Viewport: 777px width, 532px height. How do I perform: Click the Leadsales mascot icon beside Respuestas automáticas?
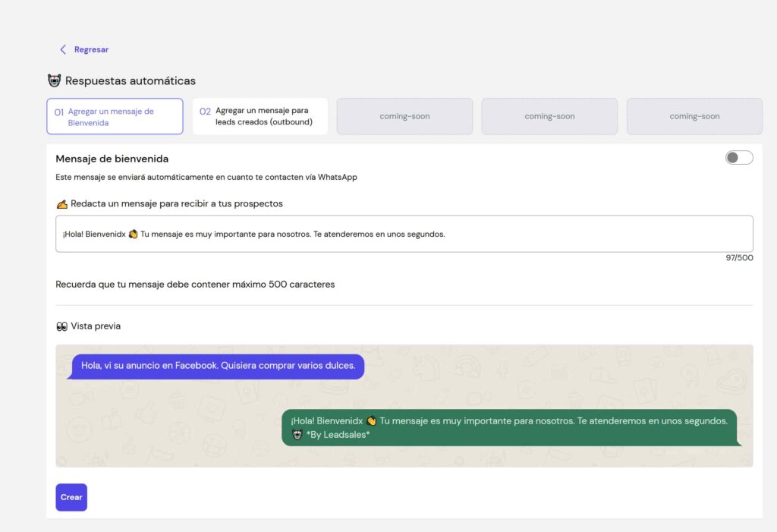[x=54, y=80]
